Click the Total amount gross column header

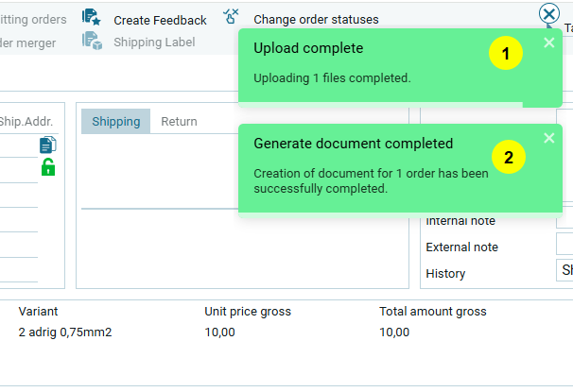pyautogui.click(x=432, y=311)
